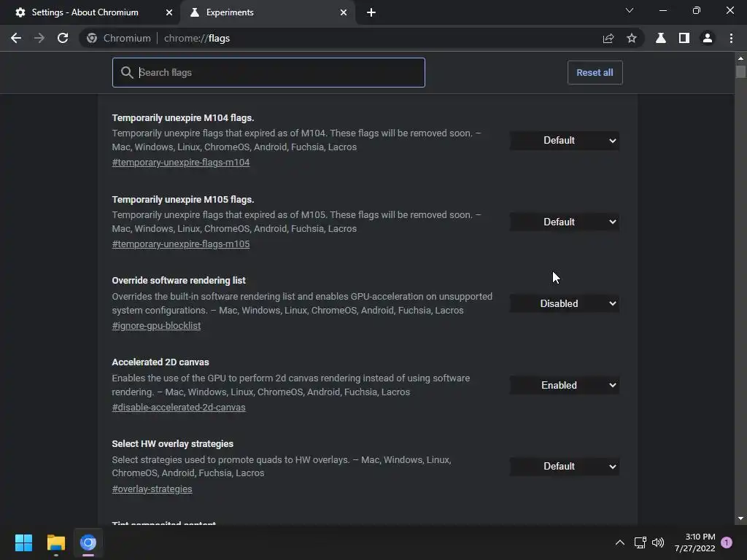Click the chrome://flags address bar URL
The height and width of the screenshot is (560, 747).
(x=197, y=38)
